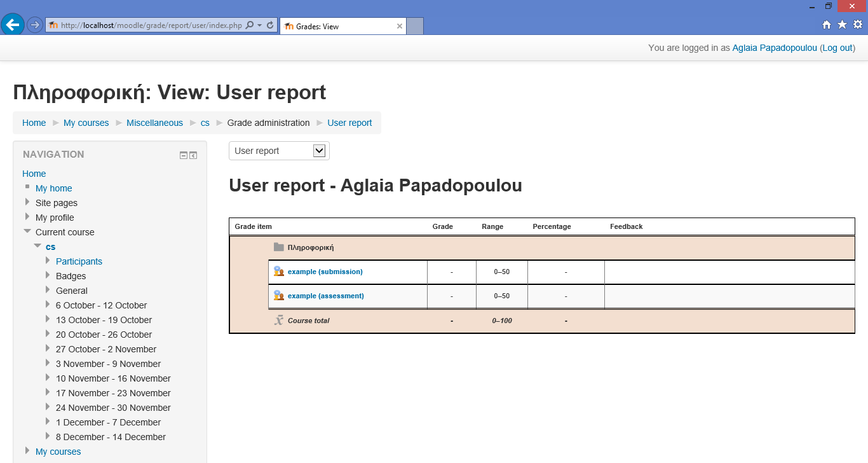Select 1 December - 7 December section

point(108,422)
